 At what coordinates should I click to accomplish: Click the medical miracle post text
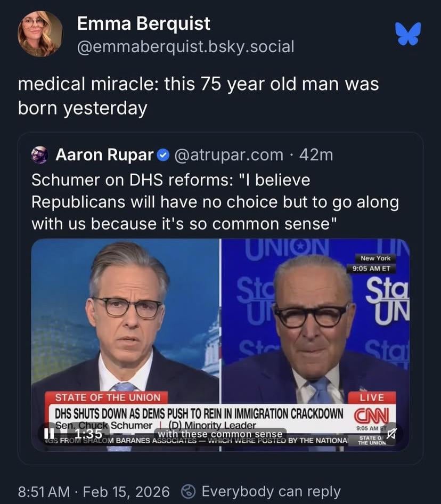point(198,96)
